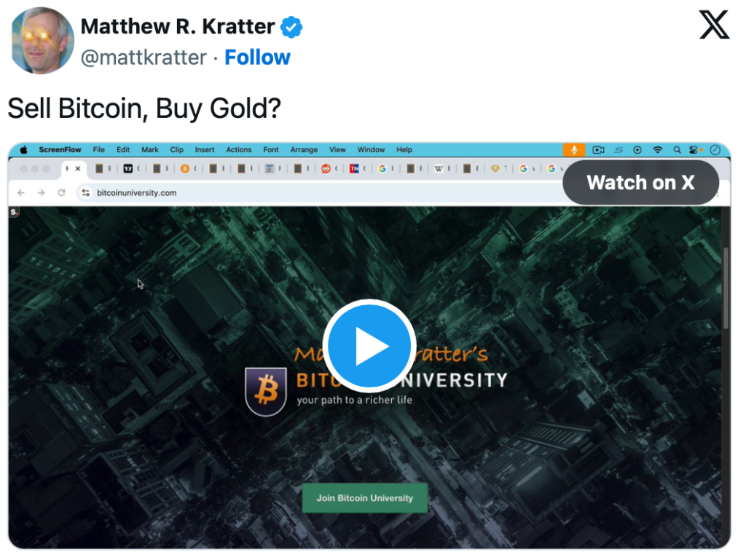This screenshot has height=560, width=746.
Task: Open the Actions menu
Action: point(238,150)
